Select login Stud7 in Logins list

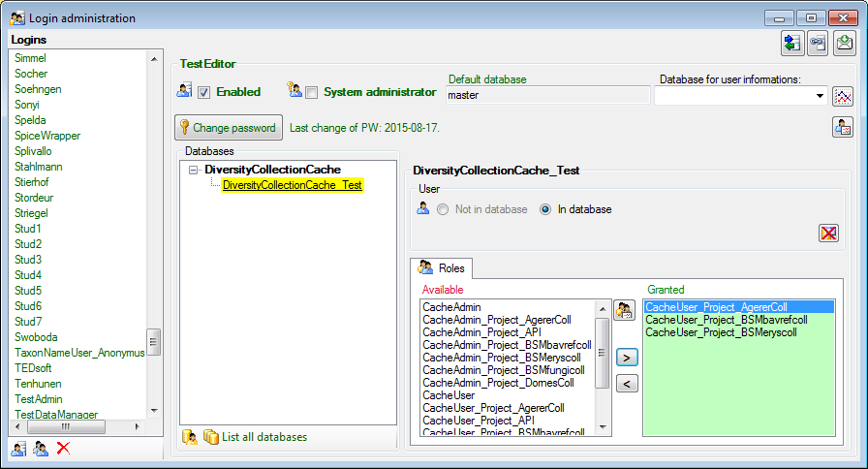click(28, 322)
